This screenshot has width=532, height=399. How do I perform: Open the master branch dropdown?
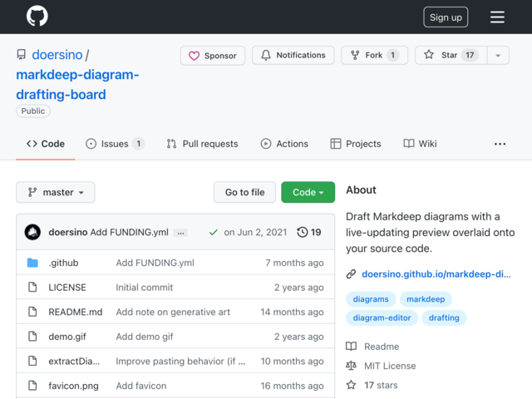click(x=56, y=192)
